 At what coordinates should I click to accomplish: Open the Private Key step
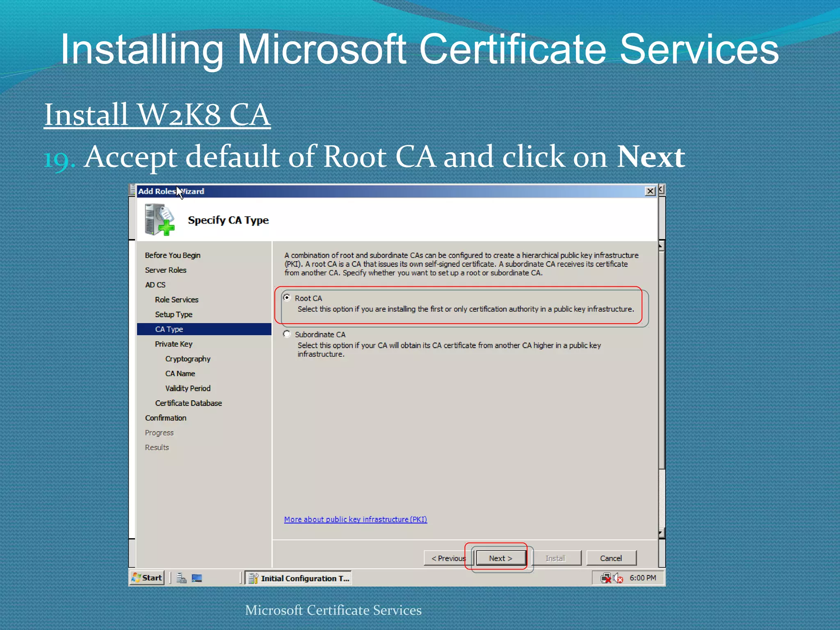pos(174,344)
